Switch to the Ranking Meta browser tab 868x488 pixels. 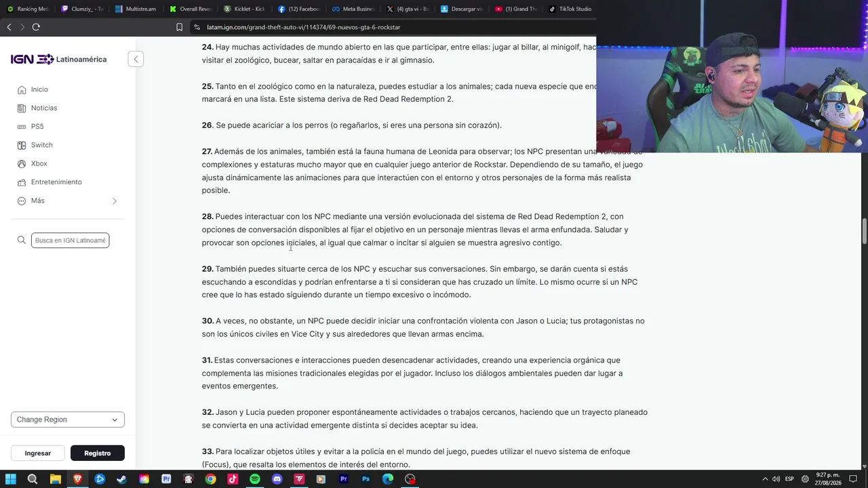click(x=27, y=9)
